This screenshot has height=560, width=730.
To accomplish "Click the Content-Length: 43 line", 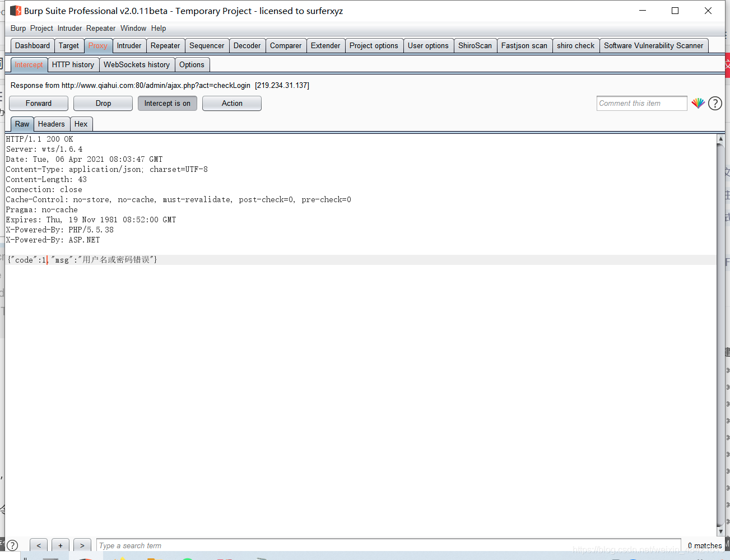I will 47,179.
